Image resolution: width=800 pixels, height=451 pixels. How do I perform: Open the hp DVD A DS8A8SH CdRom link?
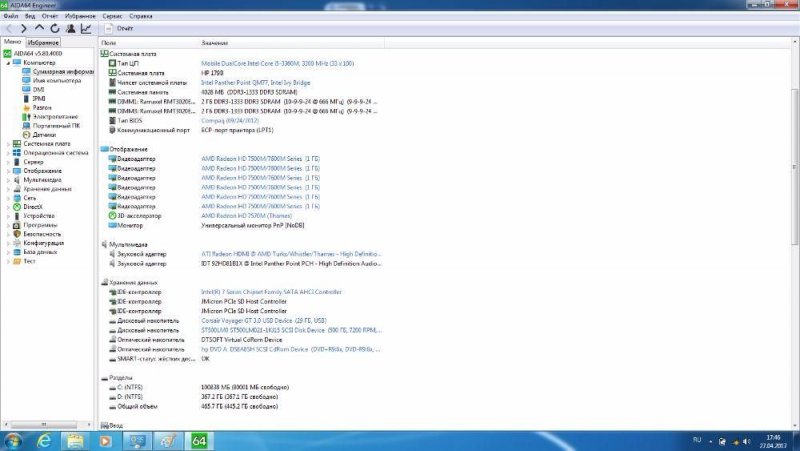tap(290, 349)
